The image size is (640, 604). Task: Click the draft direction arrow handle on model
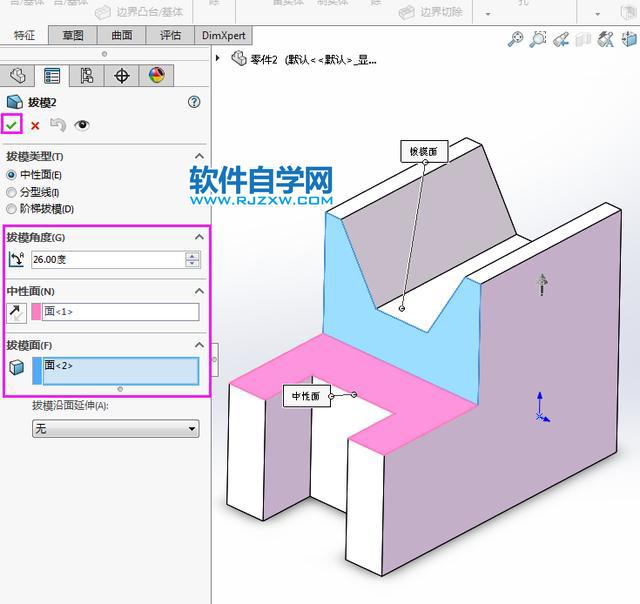tap(542, 284)
